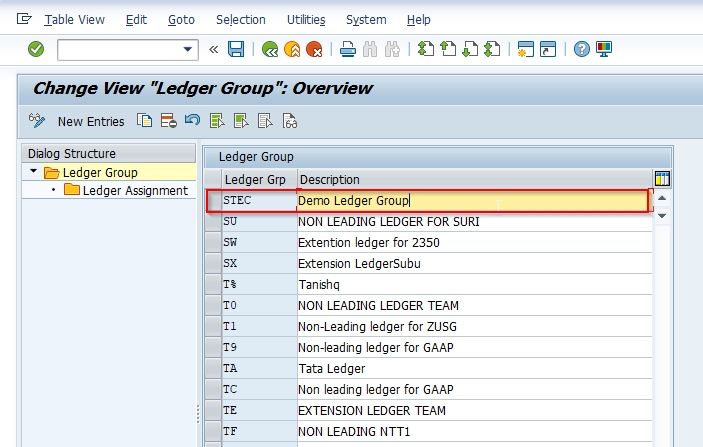The image size is (703, 447).
Task: Select row selector for T1 row
Action: click(213, 327)
